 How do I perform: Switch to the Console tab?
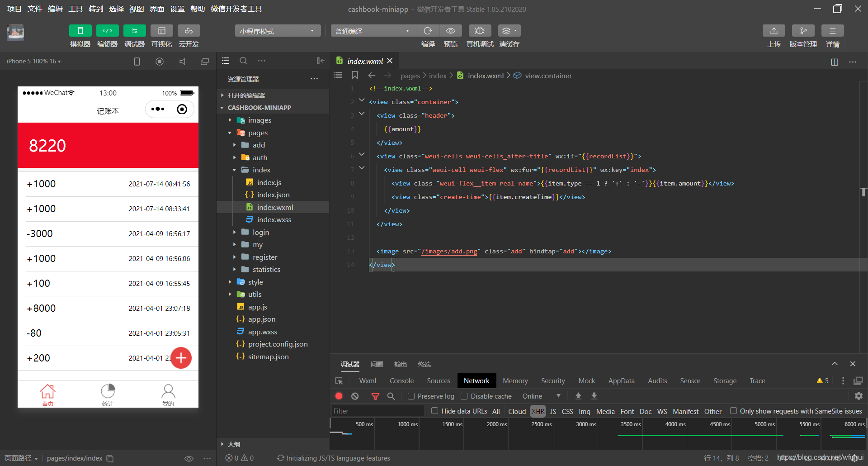click(401, 381)
